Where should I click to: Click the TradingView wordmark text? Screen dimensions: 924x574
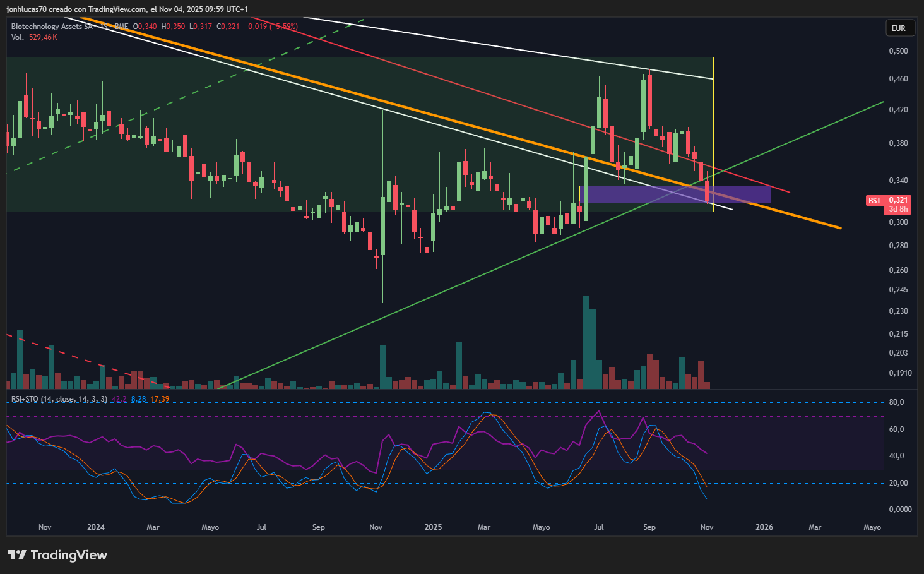click(69, 555)
